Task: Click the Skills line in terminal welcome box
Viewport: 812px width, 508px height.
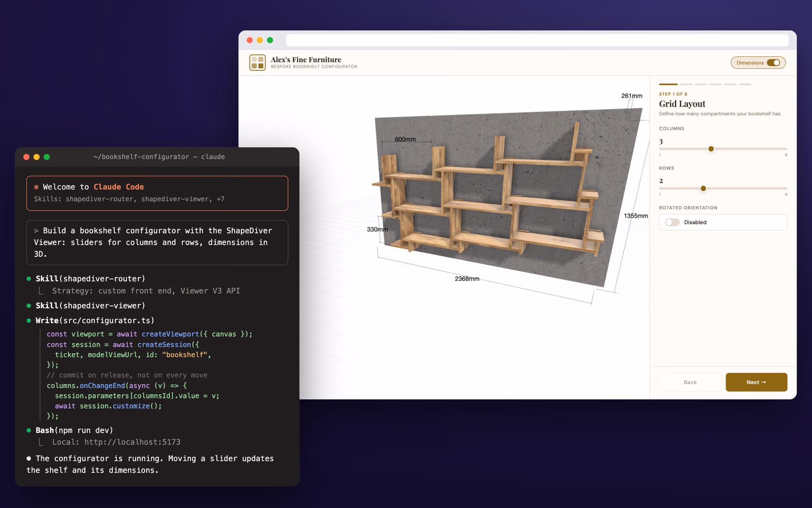Action: point(129,199)
